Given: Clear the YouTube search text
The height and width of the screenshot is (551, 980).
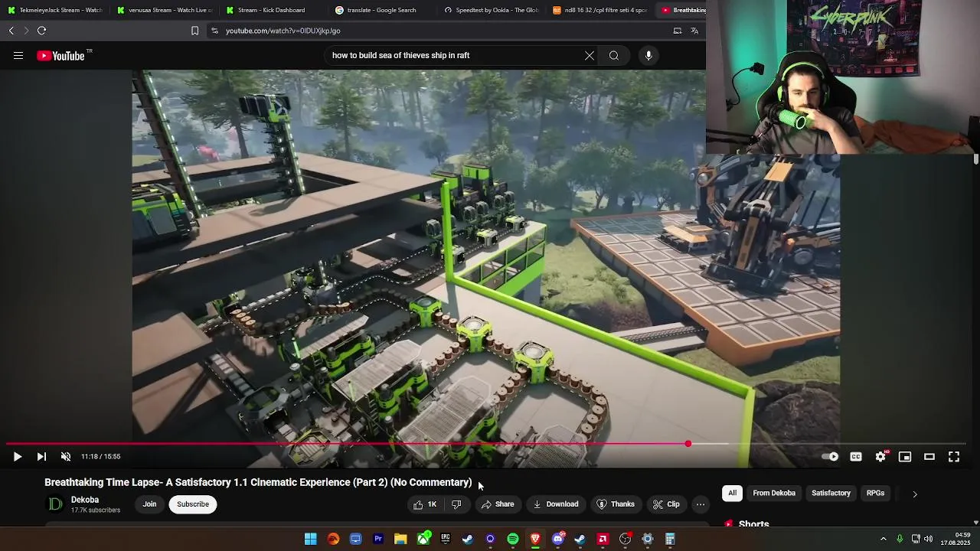Looking at the screenshot, I should coord(590,56).
